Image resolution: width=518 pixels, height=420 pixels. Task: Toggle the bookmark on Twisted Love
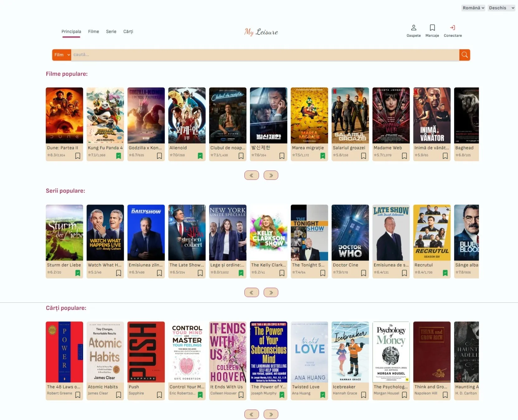323,395
